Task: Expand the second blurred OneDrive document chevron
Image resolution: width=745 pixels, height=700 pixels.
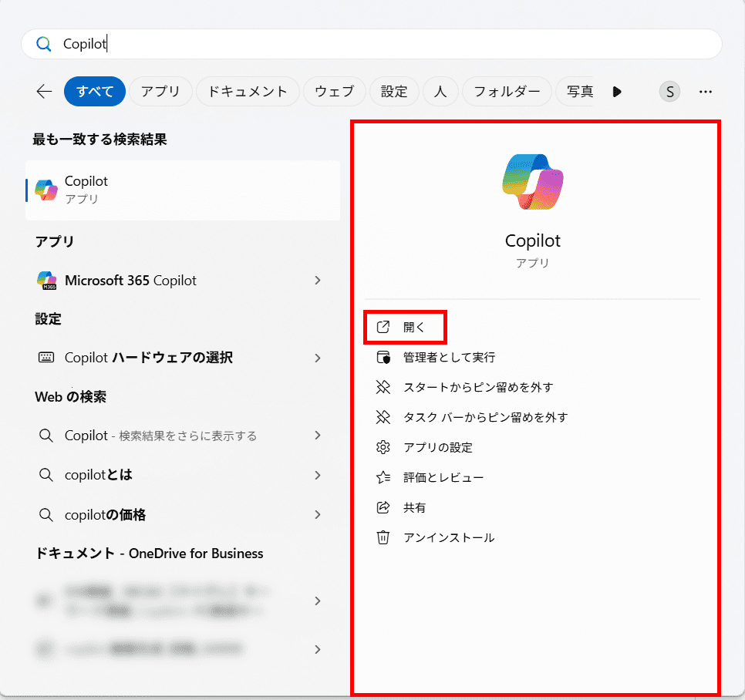Action: point(318,650)
